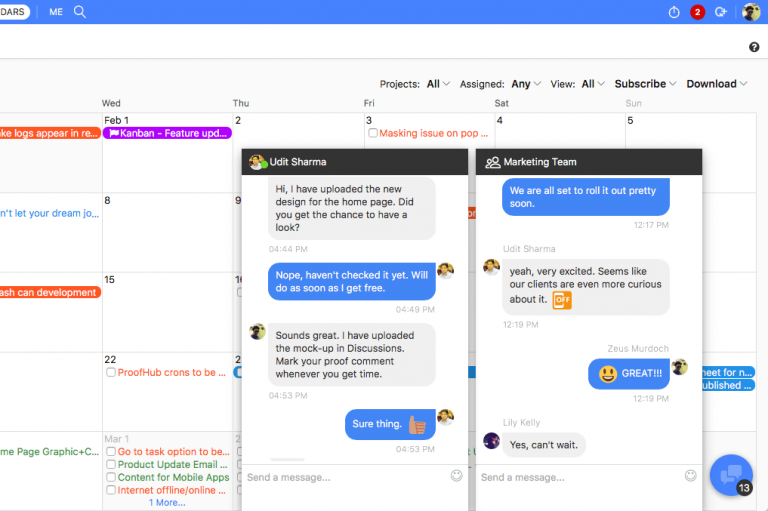Screen dimensions: 768x511
Task: Open the Subscribe dropdown menu
Action: pos(645,84)
